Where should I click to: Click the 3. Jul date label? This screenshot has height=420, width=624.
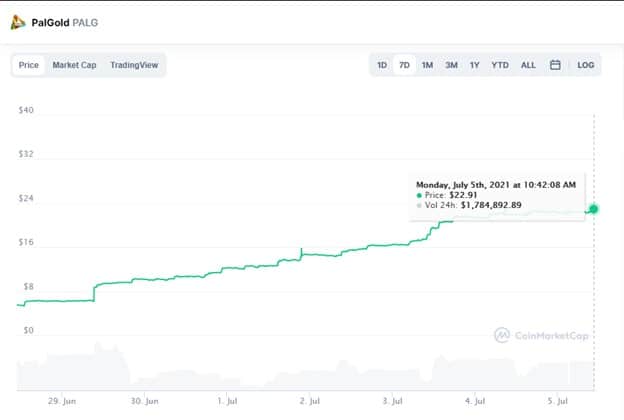392,401
